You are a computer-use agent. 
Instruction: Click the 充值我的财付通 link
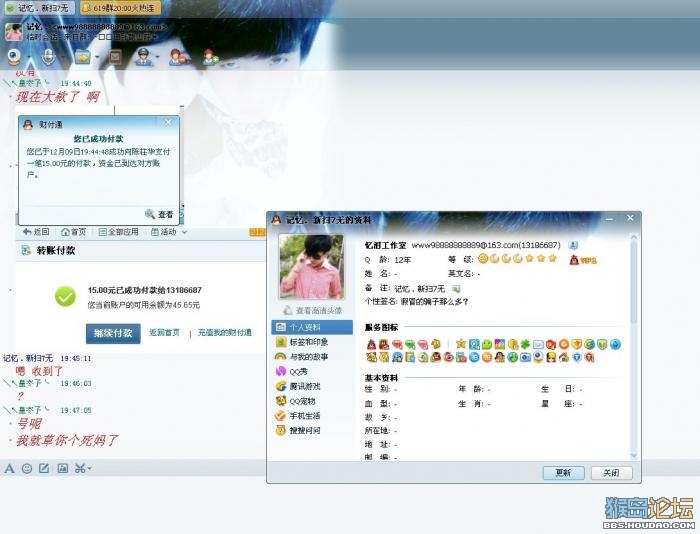pyautogui.click(x=225, y=333)
